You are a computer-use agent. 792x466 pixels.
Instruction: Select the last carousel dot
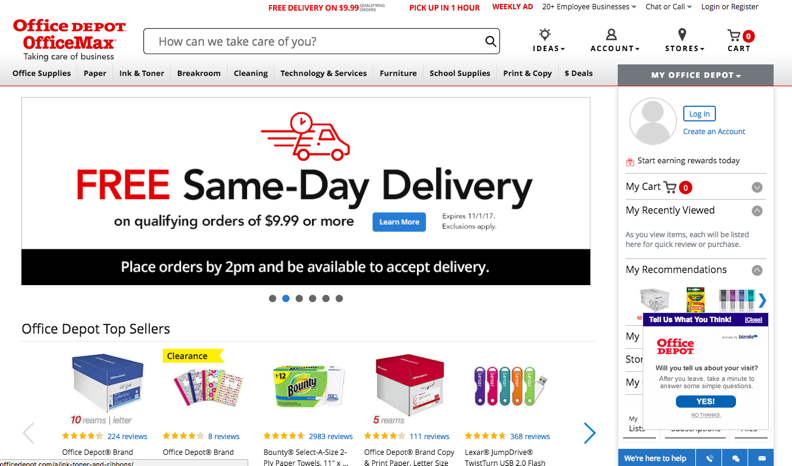pyautogui.click(x=339, y=298)
